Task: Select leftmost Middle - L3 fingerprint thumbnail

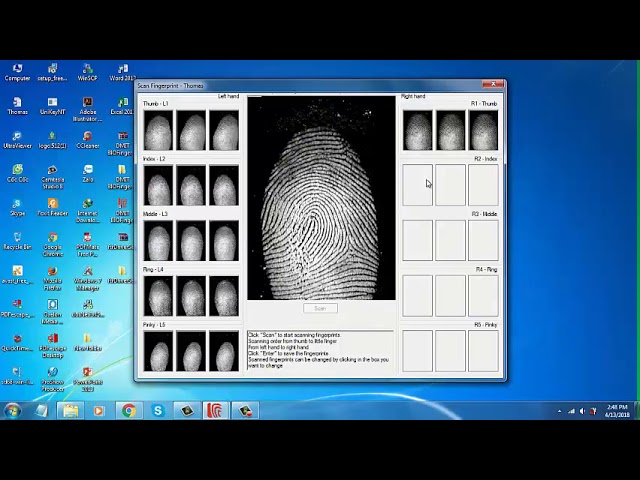Action: tap(158, 240)
